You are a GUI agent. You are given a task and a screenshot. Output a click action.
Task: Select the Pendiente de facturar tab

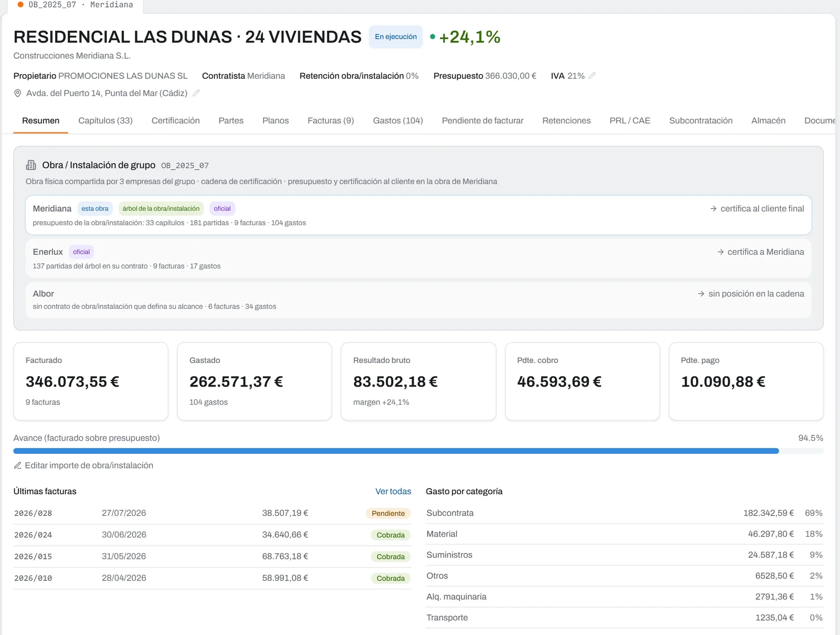coord(482,121)
